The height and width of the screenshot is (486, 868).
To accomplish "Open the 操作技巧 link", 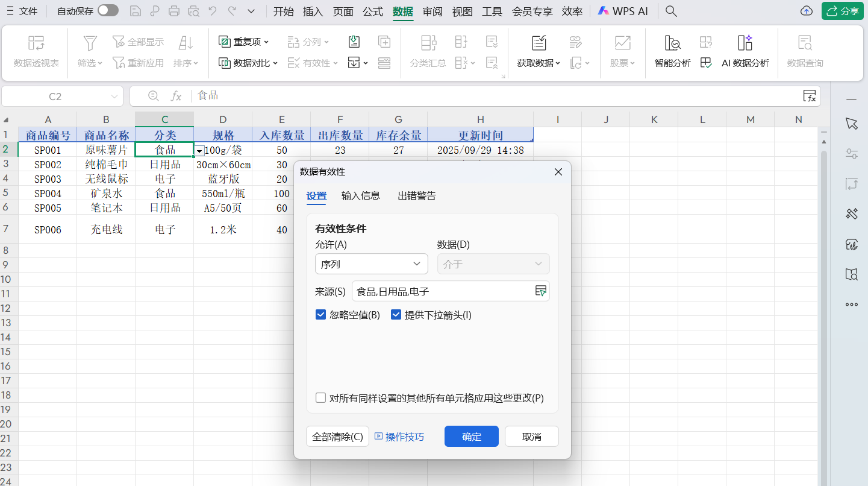I will 399,437.
